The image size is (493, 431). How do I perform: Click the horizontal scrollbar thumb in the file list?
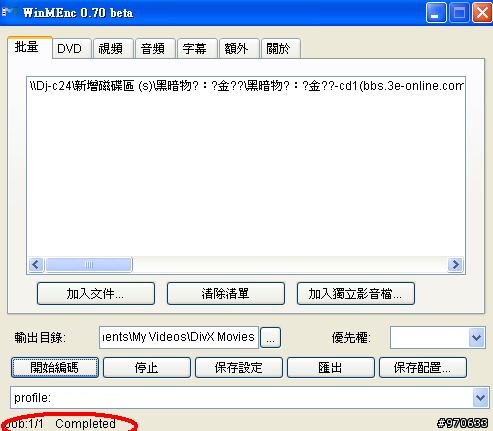pyautogui.click(x=89, y=265)
